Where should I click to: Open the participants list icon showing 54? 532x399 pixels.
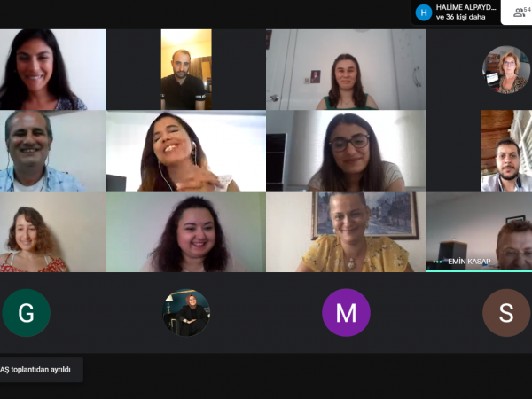[x=519, y=12]
